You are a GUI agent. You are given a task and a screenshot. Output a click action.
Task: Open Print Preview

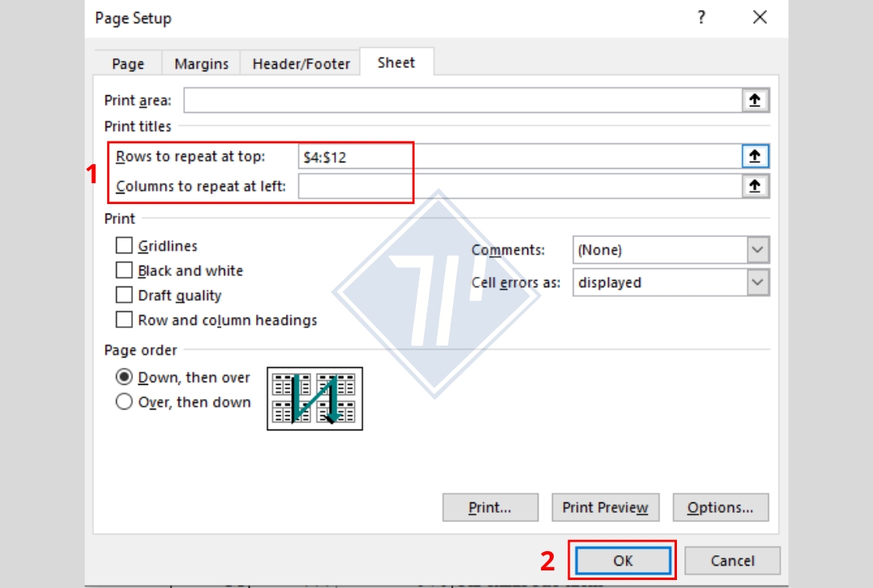click(605, 507)
